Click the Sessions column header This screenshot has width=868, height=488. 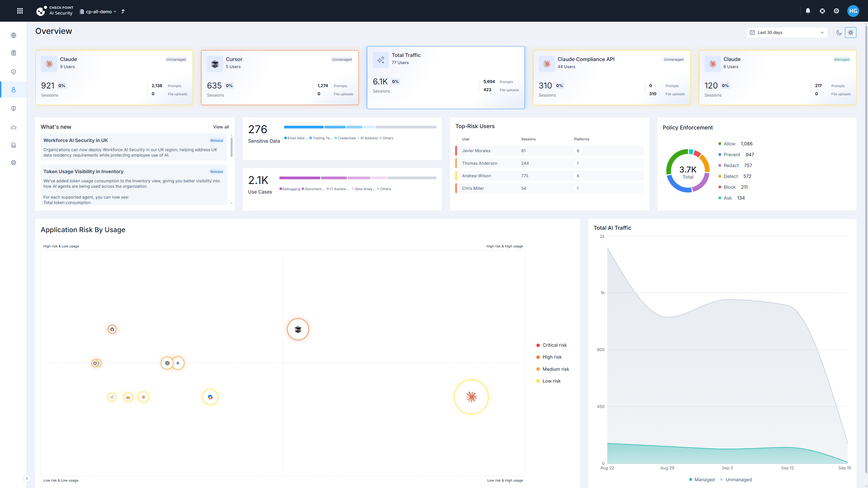click(528, 139)
